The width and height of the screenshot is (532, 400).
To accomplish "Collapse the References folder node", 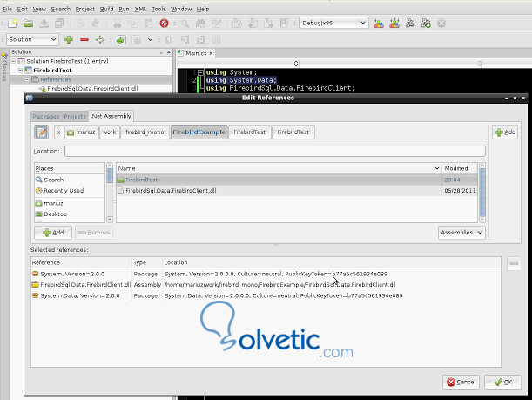I will click(x=27, y=79).
